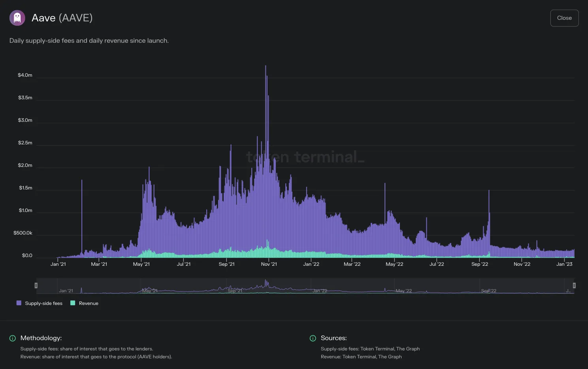Viewport: 588px width, 369px height.
Task: Click the Sources heading
Action: coord(334,338)
